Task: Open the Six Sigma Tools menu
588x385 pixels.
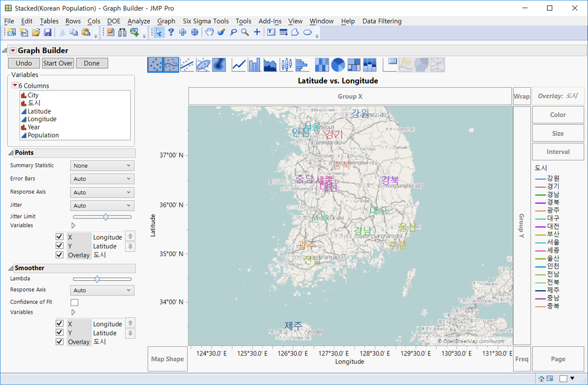Action: [x=205, y=21]
